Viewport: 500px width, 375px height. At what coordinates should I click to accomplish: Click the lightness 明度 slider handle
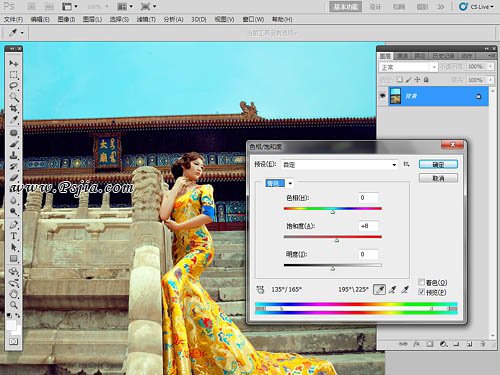point(333,268)
